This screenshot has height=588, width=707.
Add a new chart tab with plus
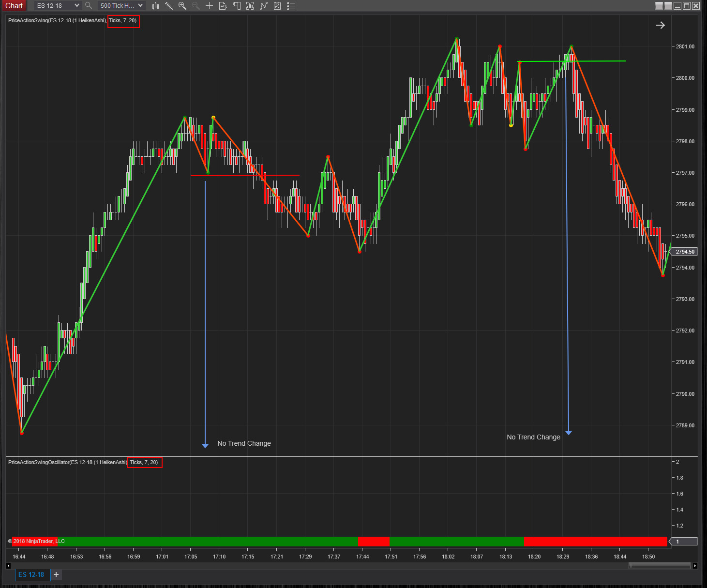[x=56, y=574]
